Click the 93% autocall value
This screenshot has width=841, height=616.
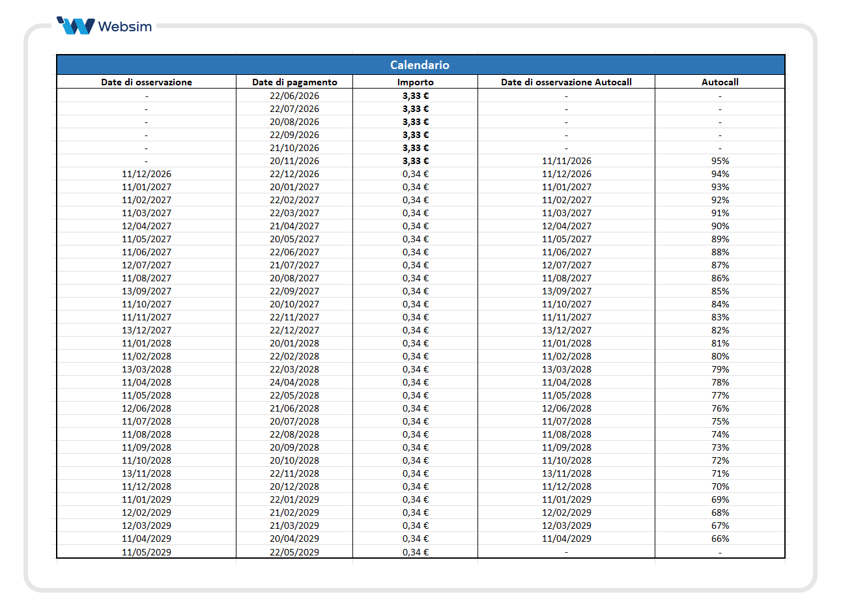pyautogui.click(x=720, y=187)
